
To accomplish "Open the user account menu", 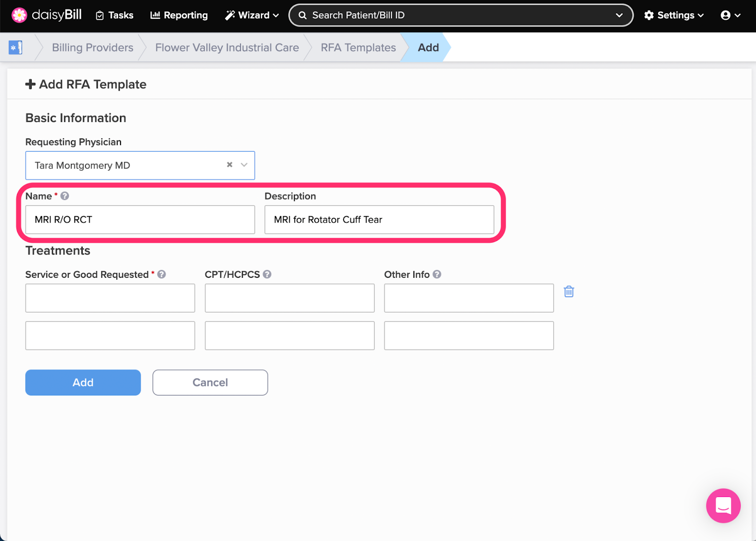I will (x=730, y=15).
